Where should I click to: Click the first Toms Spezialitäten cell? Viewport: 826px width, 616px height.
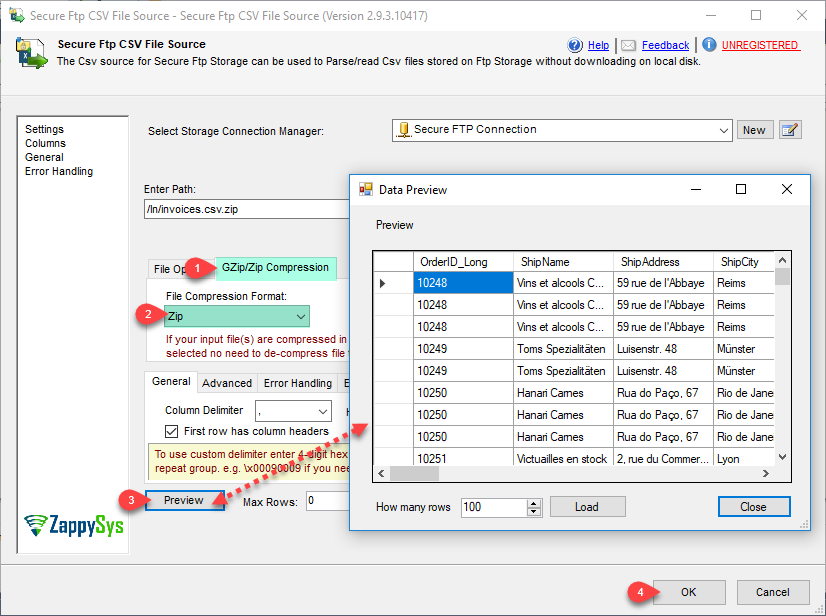tap(564, 349)
